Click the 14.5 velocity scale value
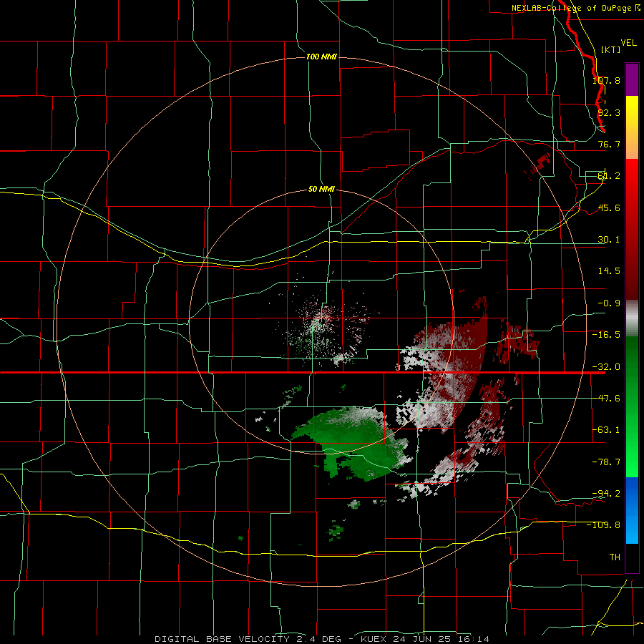 point(609,271)
